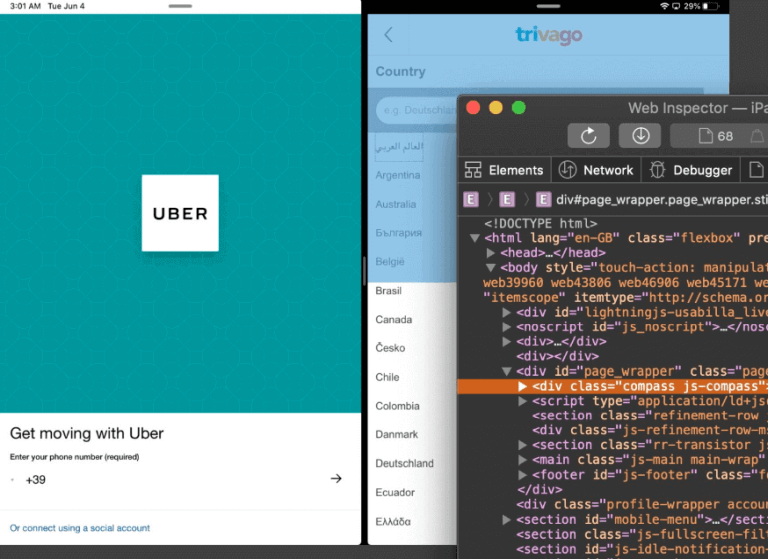
Task: Select section refinement-row line
Action: coord(650,415)
